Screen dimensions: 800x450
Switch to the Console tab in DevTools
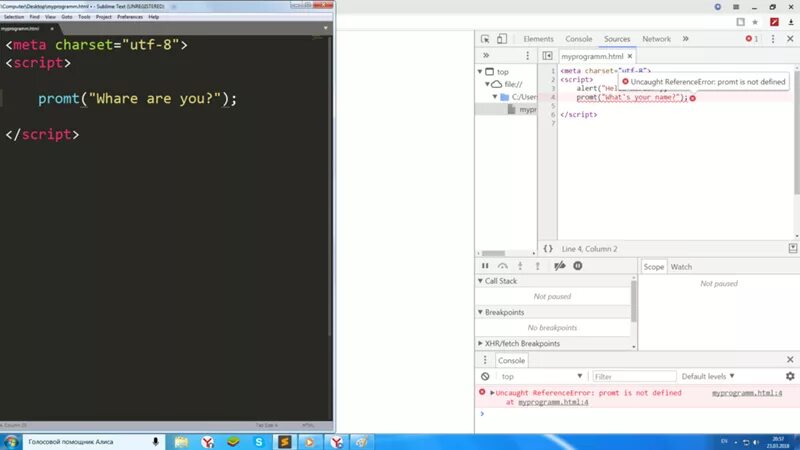pos(579,39)
